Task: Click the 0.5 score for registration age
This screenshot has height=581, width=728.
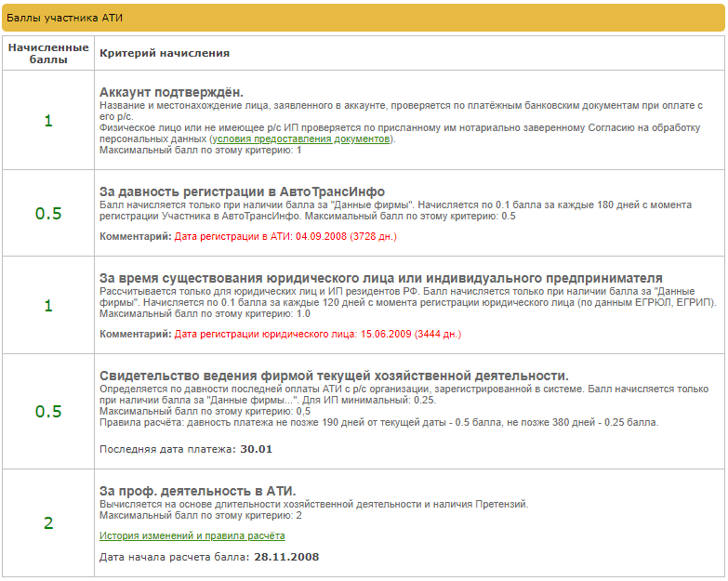Action: (x=48, y=213)
